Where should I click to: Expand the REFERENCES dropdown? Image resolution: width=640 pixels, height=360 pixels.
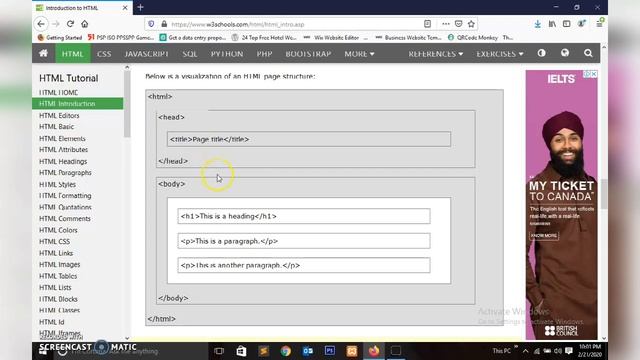click(436, 54)
